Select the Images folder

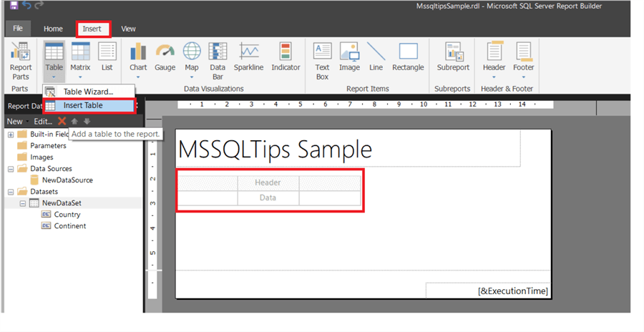[41, 157]
